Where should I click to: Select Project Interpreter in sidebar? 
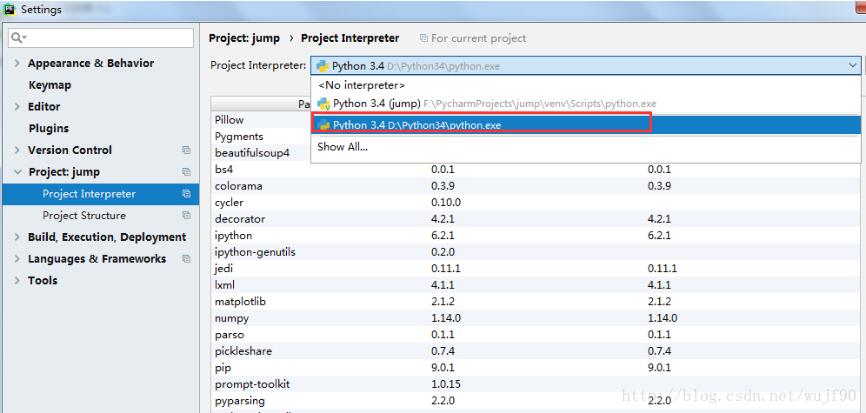pyautogui.click(x=100, y=194)
